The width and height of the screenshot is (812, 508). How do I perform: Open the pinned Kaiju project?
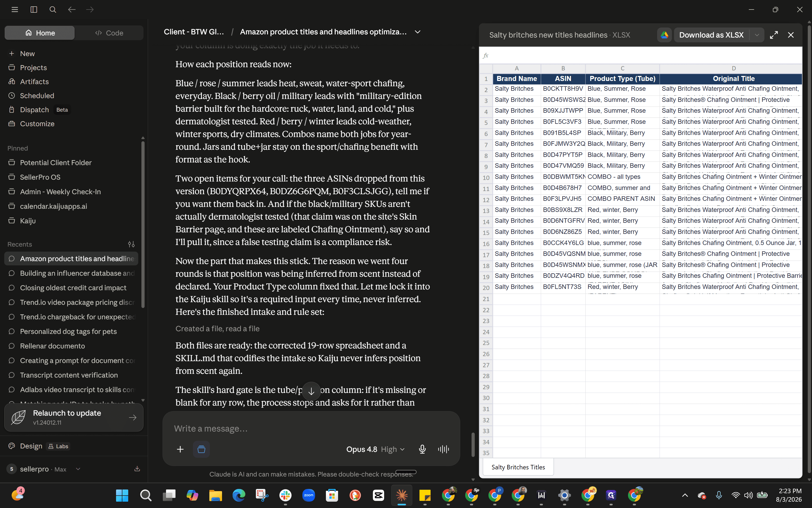pos(27,221)
